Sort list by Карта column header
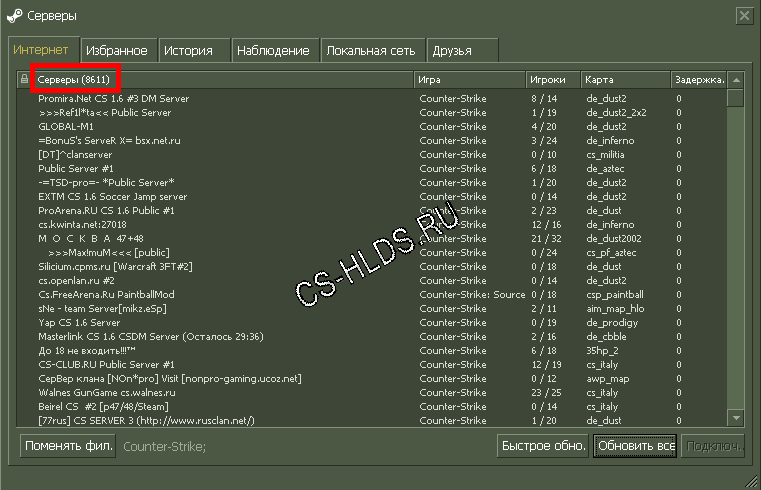The image size is (761, 490). click(625, 79)
